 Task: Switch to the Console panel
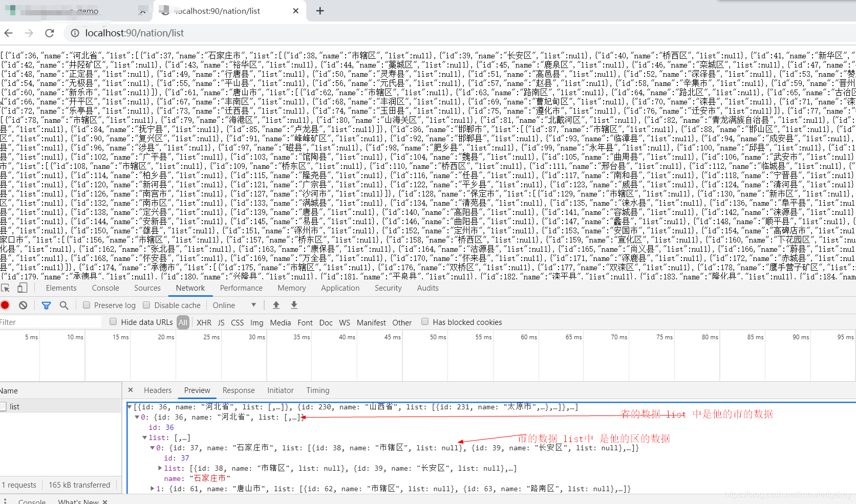tap(105, 288)
